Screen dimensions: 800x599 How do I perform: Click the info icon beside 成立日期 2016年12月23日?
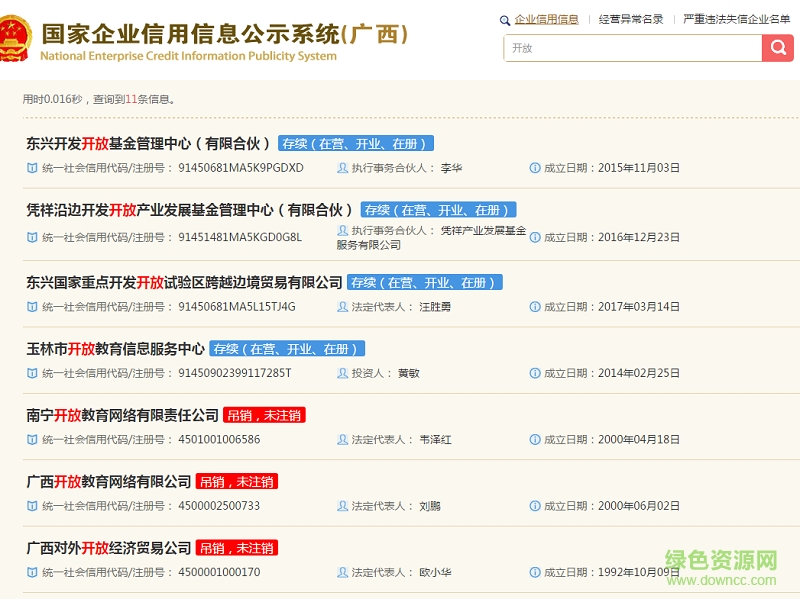(x=535, y=237)
